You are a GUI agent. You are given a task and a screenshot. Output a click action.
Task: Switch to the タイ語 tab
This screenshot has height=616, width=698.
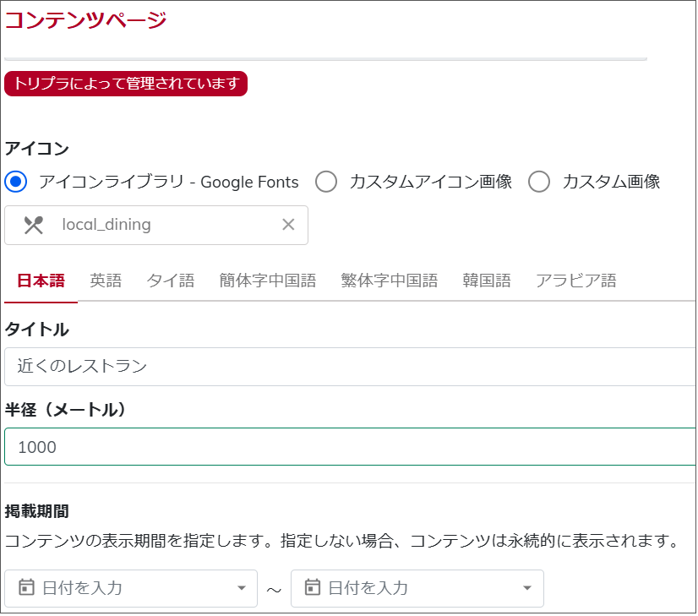pos(171,281)
